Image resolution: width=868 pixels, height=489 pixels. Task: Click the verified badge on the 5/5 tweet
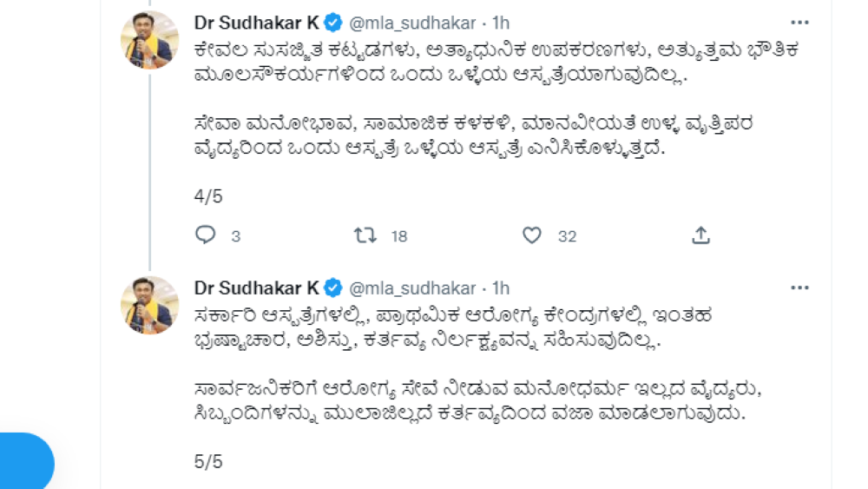pyautogui.click(x=333, y=287)
